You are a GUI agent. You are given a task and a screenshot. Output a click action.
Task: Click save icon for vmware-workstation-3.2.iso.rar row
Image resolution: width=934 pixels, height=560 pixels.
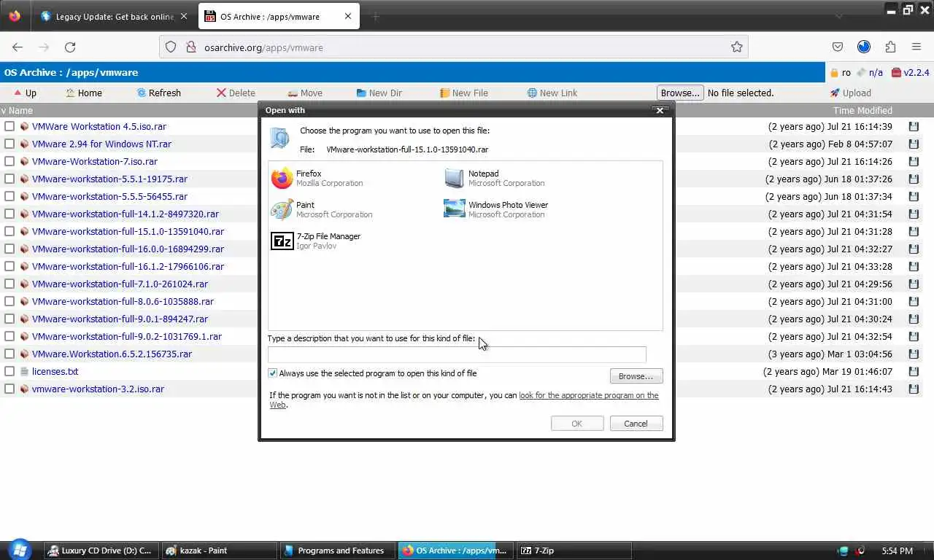914,389
